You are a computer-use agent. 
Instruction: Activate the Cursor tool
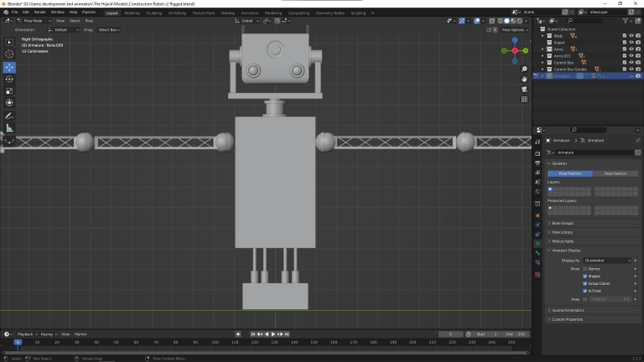tap(9, 54)
